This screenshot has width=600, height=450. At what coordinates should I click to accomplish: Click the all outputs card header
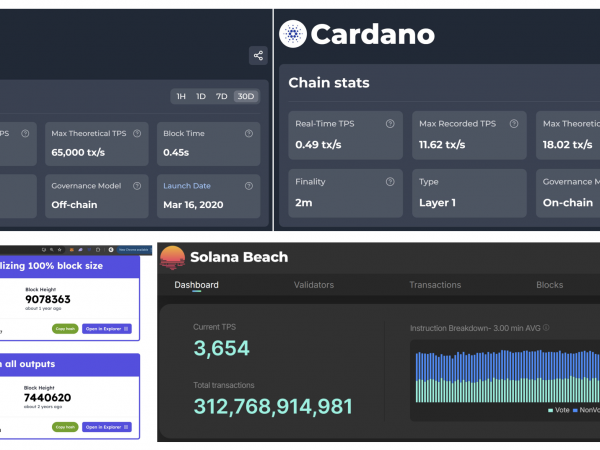point(70,365)
